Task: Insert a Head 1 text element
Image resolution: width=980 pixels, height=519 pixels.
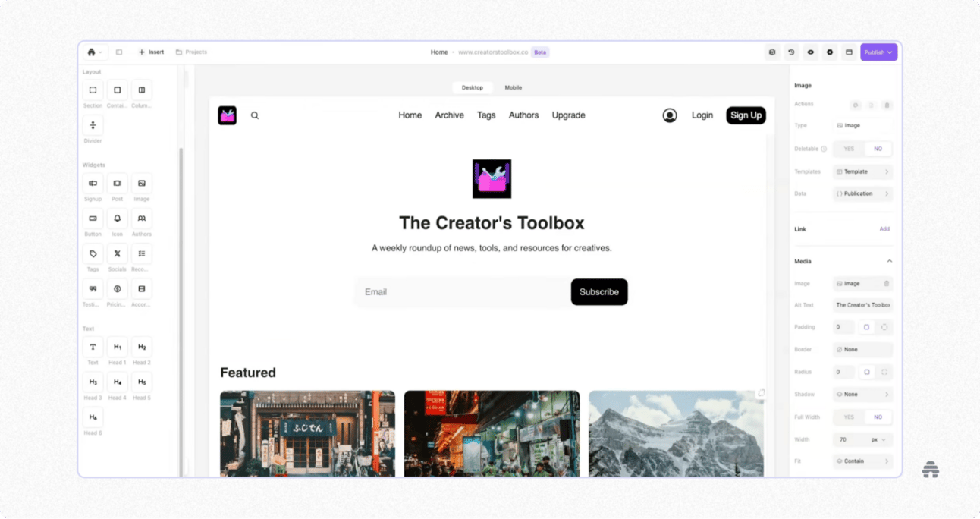Action: pyautogui.click(x=117, y=347)
